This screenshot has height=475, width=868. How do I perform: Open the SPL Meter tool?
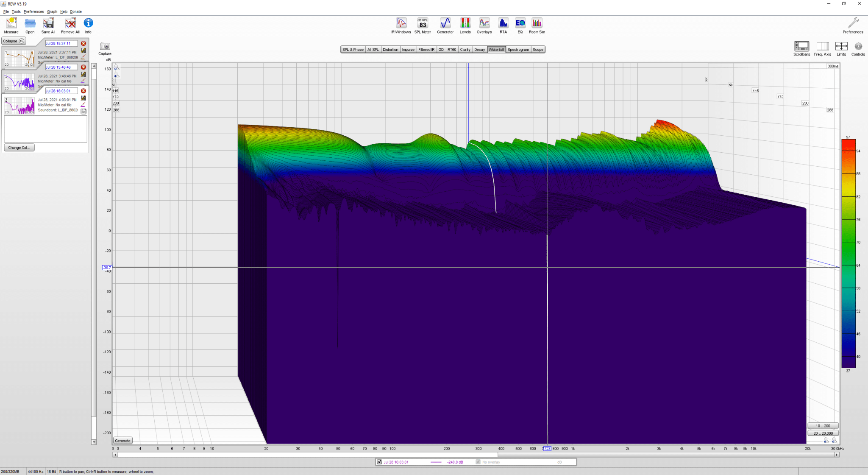coord(423,26)
